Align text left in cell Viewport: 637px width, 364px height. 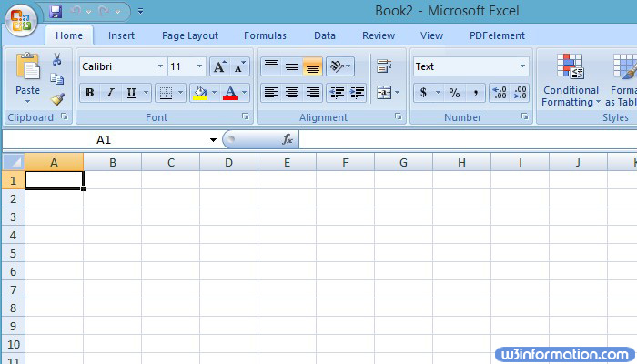coord(271,93)
